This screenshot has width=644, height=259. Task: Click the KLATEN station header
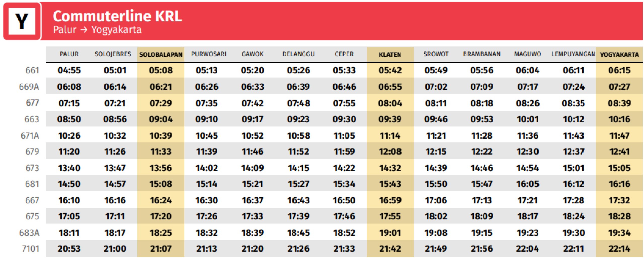click(390, 55)
